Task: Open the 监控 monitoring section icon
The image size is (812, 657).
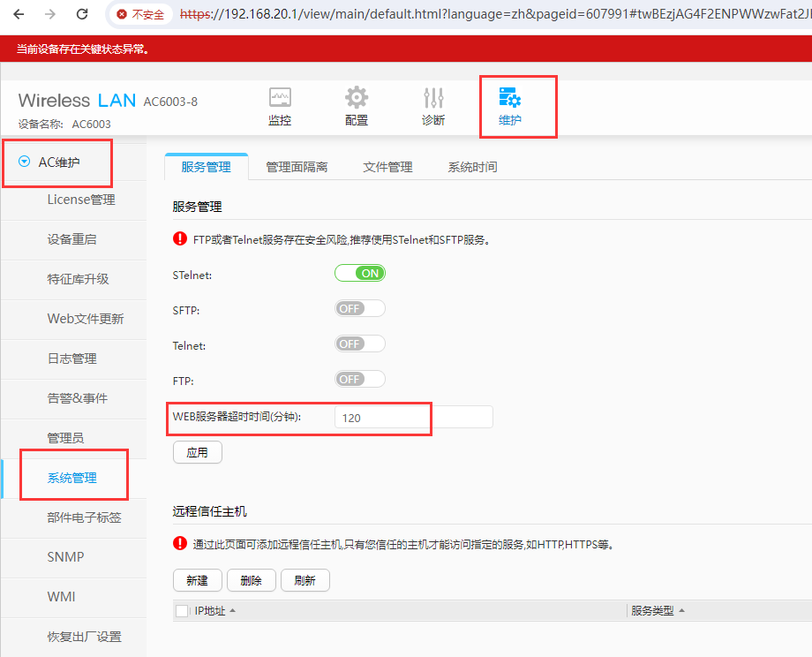Action: coord(280,98)
